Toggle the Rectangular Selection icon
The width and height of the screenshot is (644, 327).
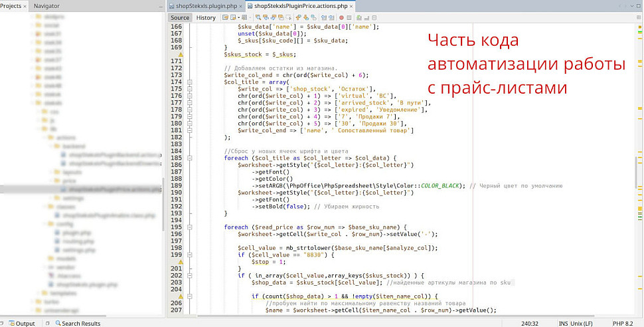[x=289, y=18]
